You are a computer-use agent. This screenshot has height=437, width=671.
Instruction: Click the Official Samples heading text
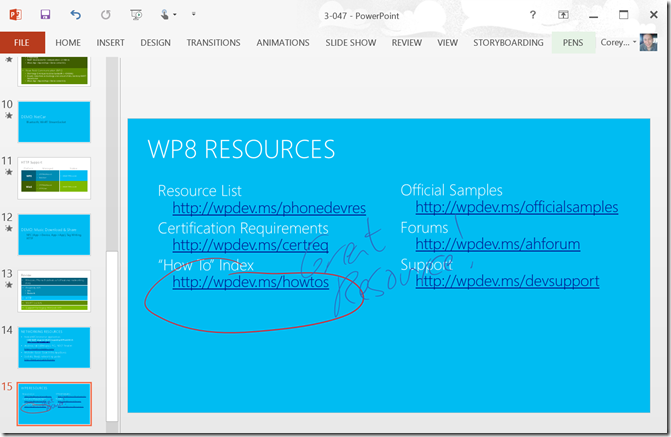point(451,190)
